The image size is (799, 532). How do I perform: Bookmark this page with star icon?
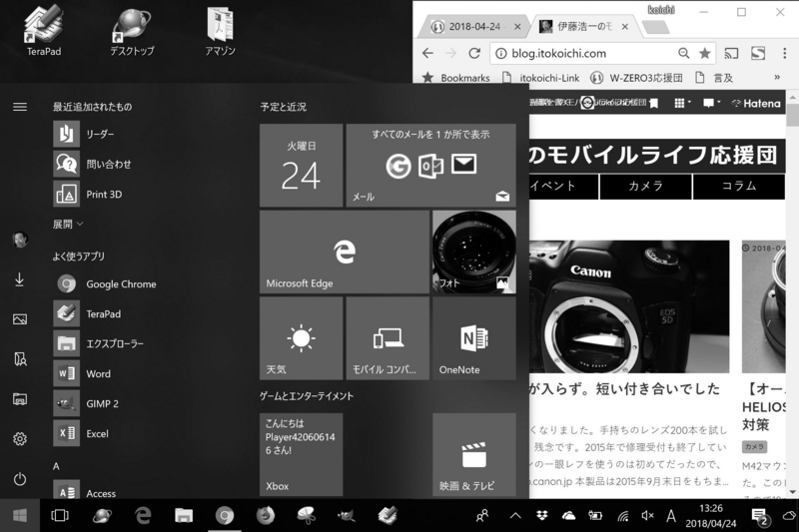[x=705, y=53]
